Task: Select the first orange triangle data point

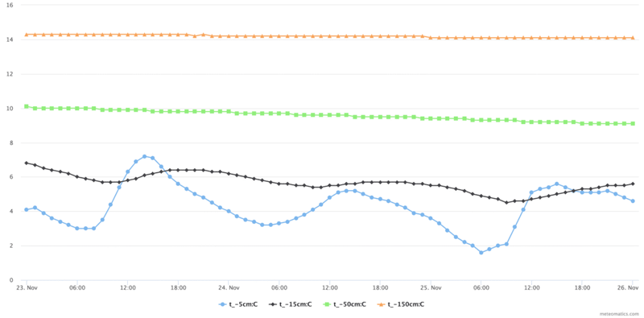Action: pos(27,35)
